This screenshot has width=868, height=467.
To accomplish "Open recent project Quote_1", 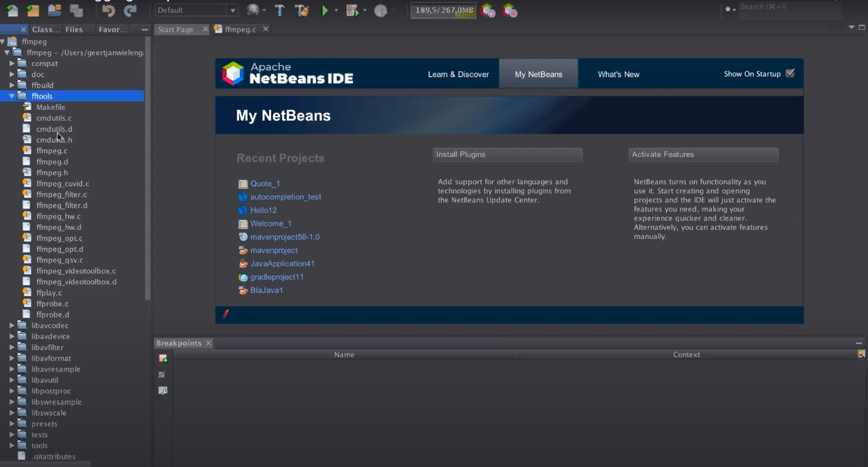I will click(265, 184).
